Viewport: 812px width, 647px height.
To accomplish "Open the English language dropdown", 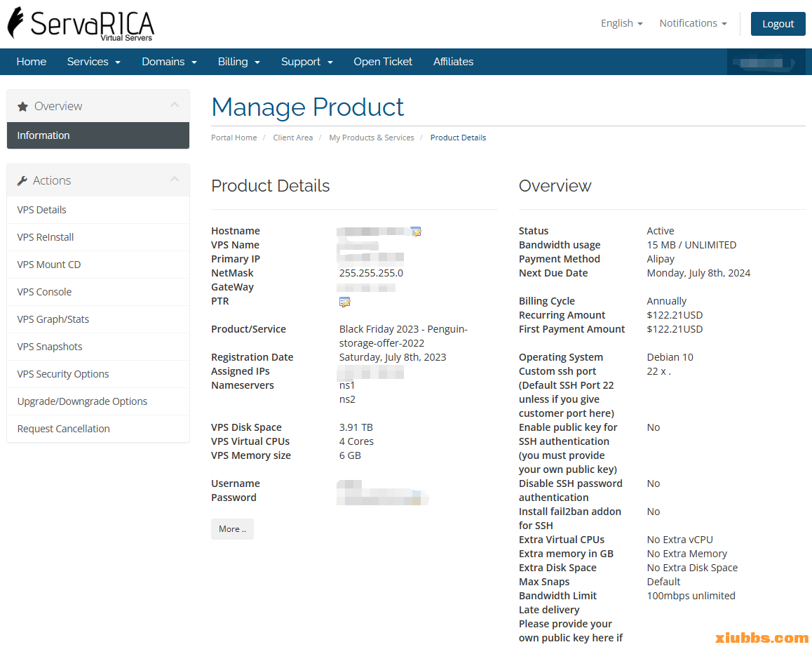I will [621, 23].
